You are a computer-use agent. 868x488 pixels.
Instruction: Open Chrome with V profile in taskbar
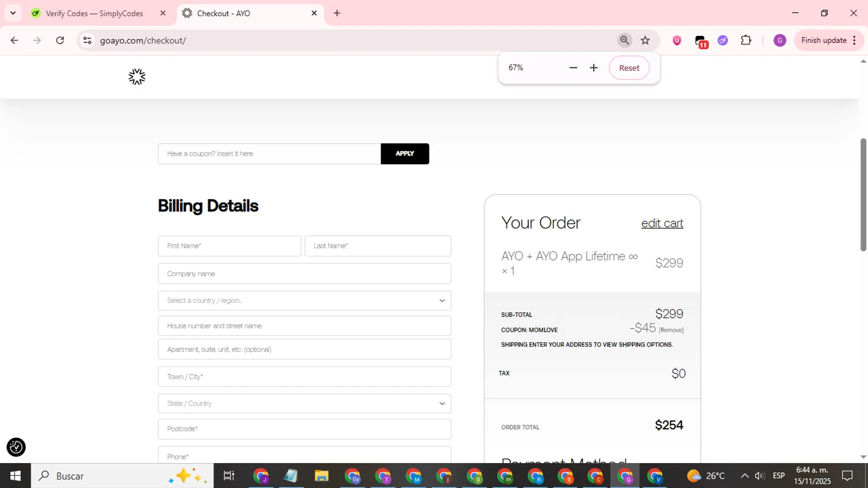click(654, 476)
